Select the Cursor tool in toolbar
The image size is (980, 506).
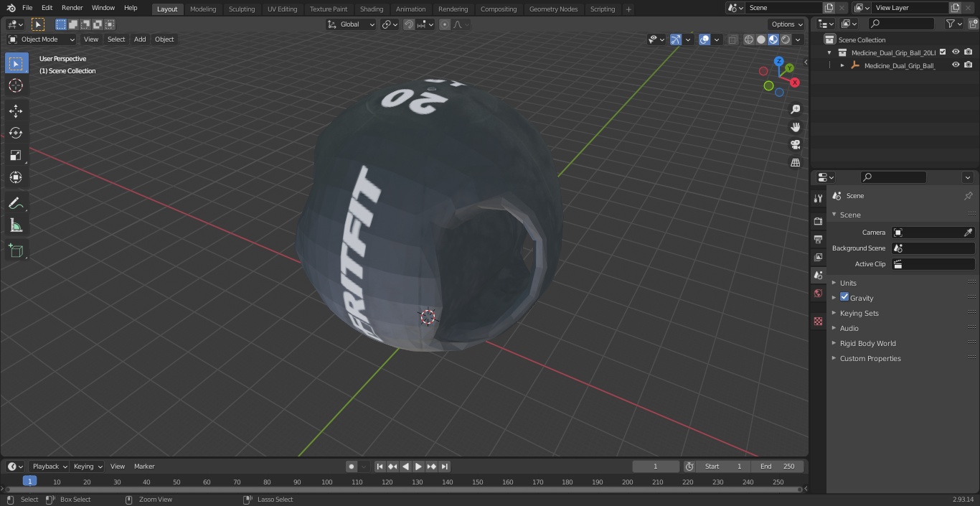point(16,85)
